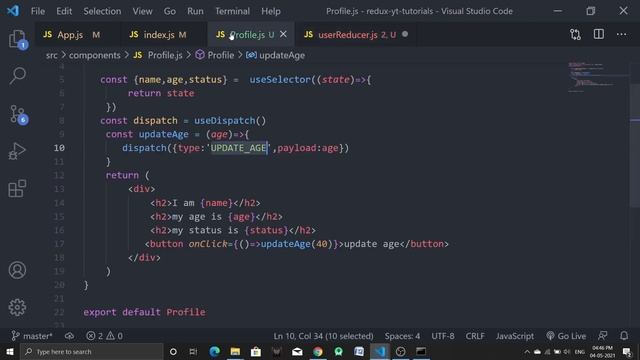Image resolution: width=640 pixels, height=360 pixels.
Task: Open the Source Control view
Action: click(x=17, y=114)
